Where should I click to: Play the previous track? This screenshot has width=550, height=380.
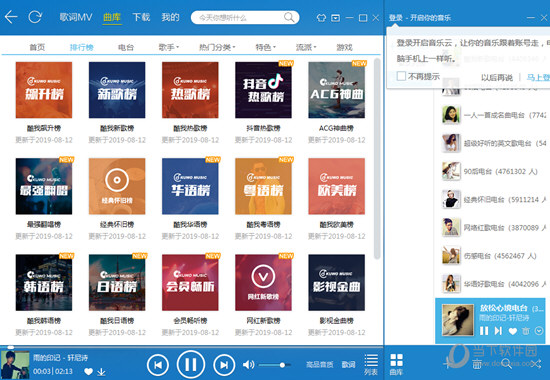tap(157, 365)
